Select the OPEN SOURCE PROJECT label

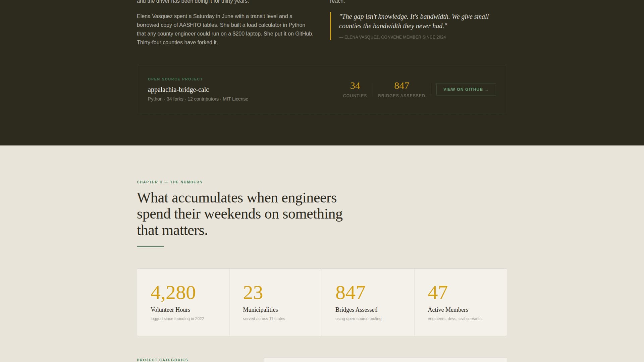point(175,79)
